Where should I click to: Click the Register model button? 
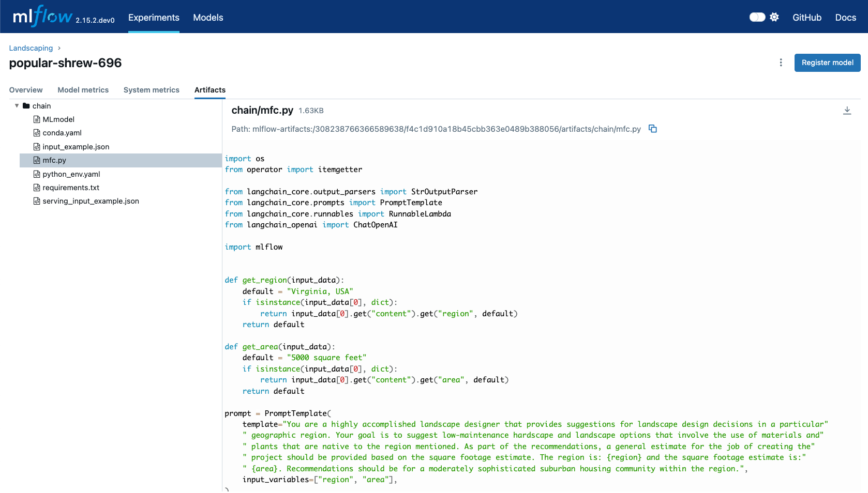click(x=827, y=63)
